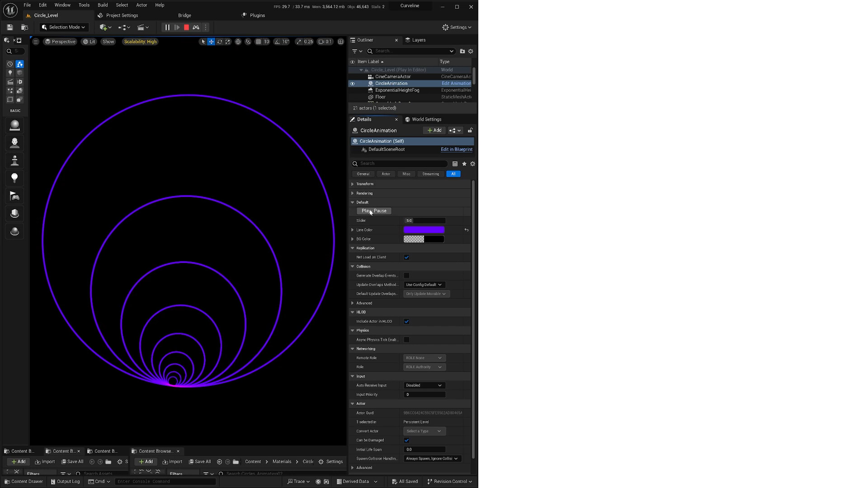Screen dimensions: 868x488
Task: Open the Update Overlaps Method dropdown
Action: click(x=424, y=285)
